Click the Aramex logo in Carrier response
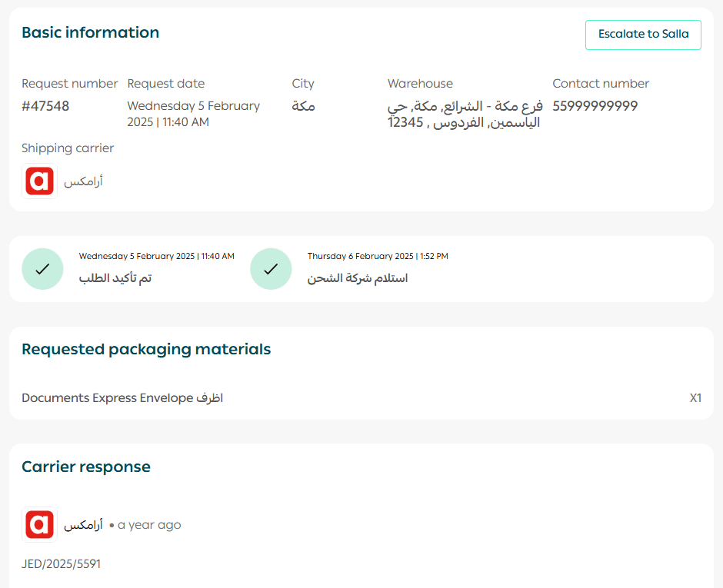 tap(39, 525)
